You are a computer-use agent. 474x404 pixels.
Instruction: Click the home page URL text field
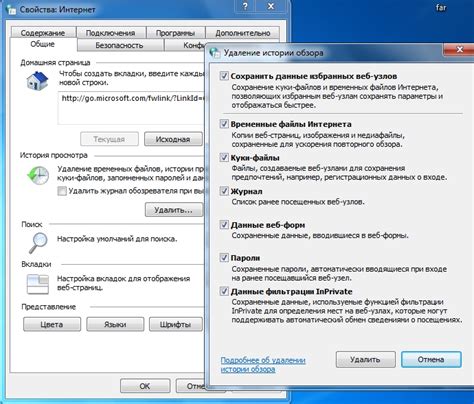pyautogui.click(x=131, y=108)
